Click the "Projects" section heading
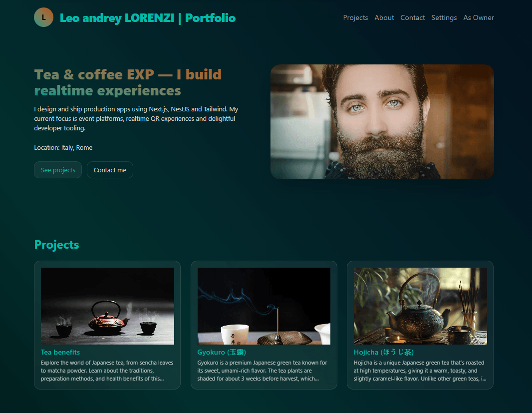532x413 pixels. [56, 245]
